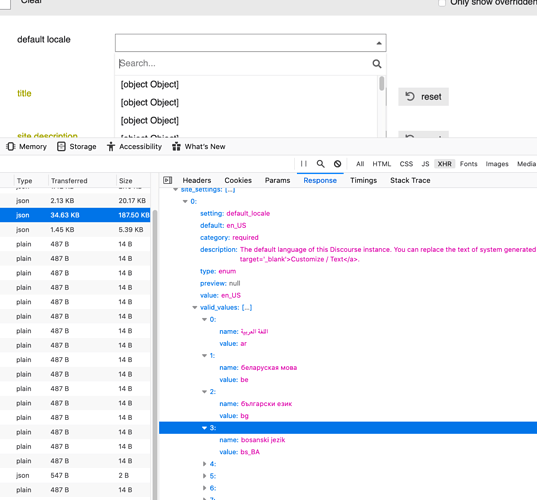Image resolution: width=537 pixels, height=500 pixels.
Task: Switch to the Cookies tab
Action: tap(238, 180)
